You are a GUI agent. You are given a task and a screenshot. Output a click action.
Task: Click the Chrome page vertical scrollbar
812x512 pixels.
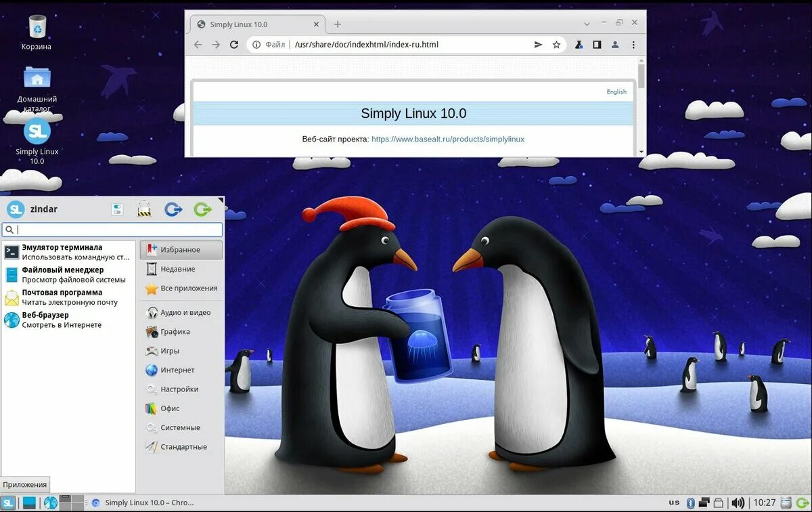[x=641, y=76]
